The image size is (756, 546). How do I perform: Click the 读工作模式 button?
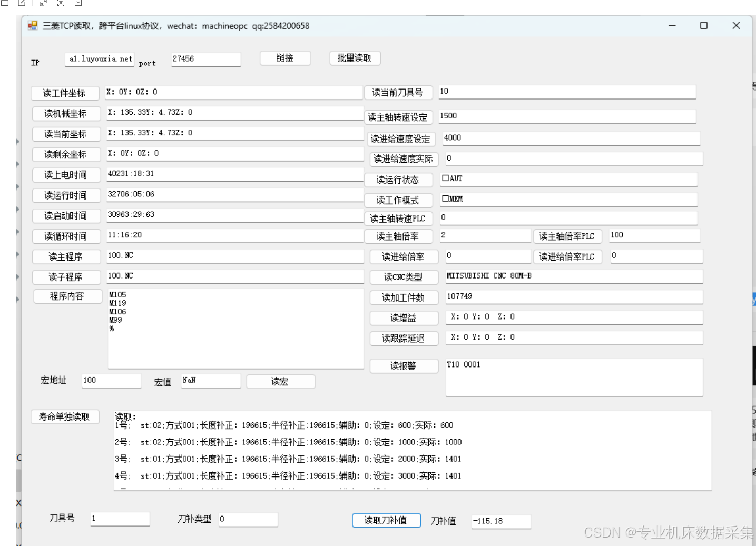pos(398,201)
